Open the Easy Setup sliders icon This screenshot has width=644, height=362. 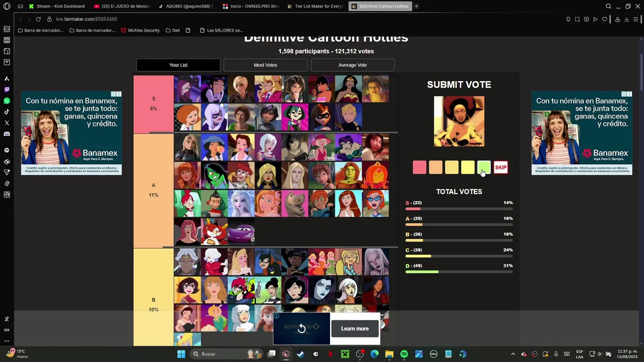click(x=636, y=19)
